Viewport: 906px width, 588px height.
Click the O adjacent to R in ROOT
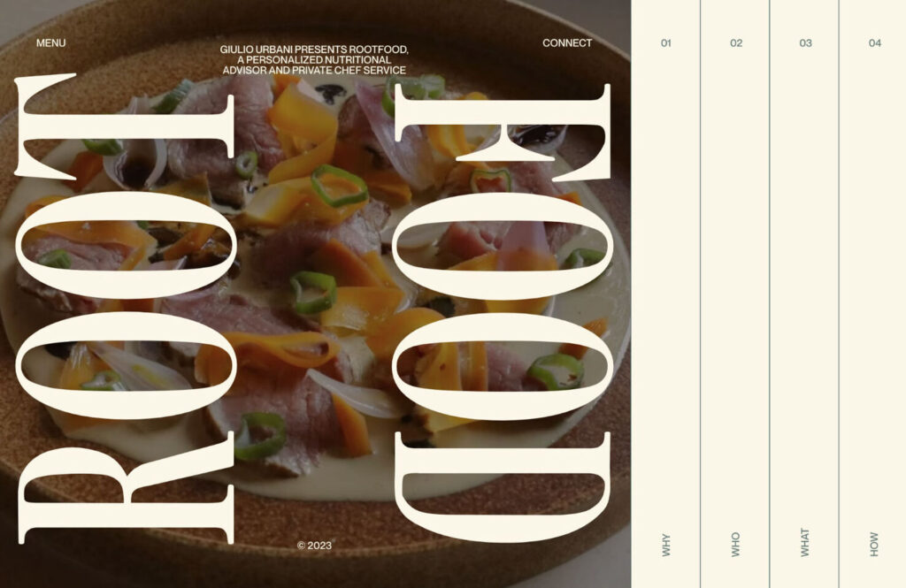(126, 365)
